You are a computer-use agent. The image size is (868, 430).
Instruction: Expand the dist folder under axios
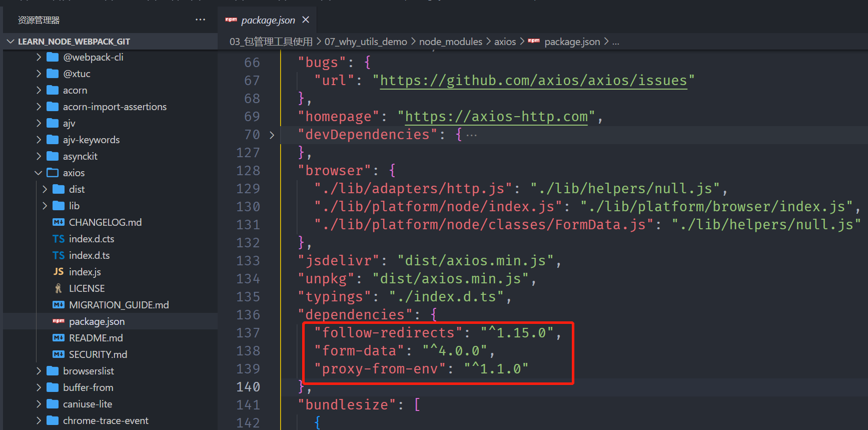[45, 189]
